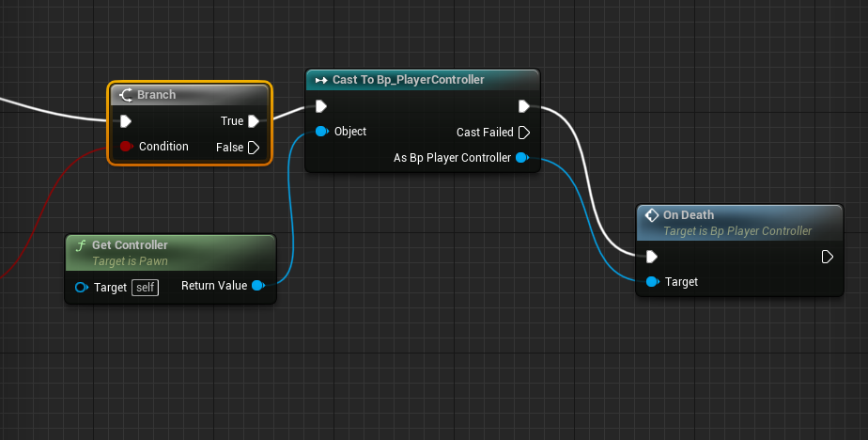Click the On Death input execution pin
This screenshot has width=868, height=440.
click(x=652, y=257)
